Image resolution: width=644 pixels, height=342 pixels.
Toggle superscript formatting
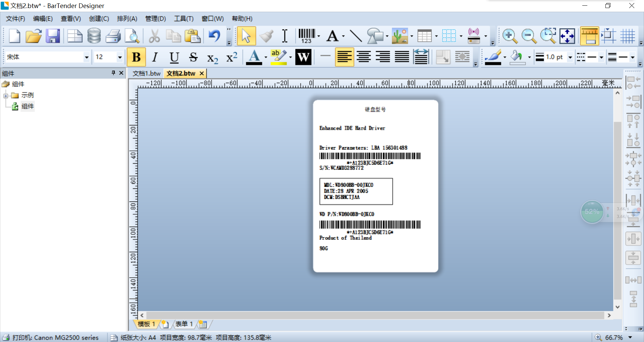tap(232, 57)
